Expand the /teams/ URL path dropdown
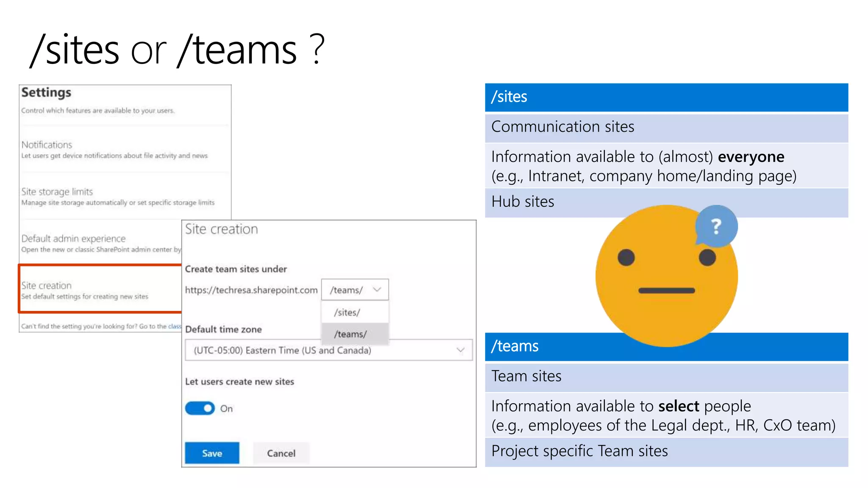 tap(355, 290)
